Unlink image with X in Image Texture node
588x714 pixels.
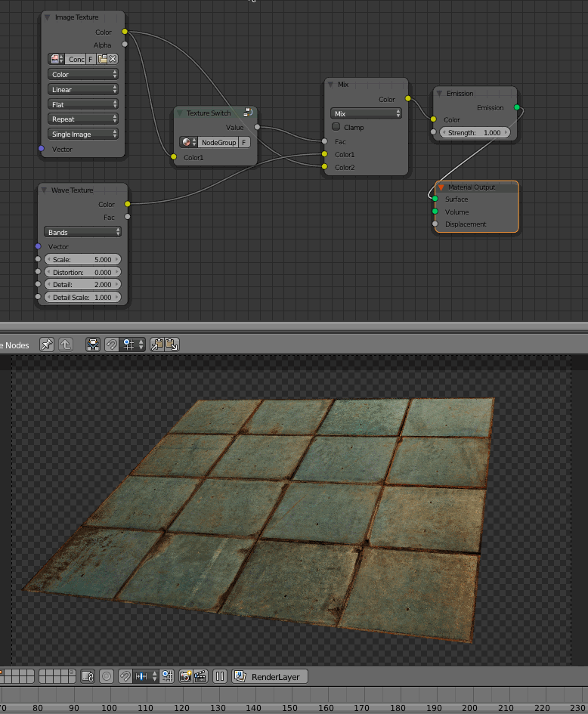coord(113,59)
